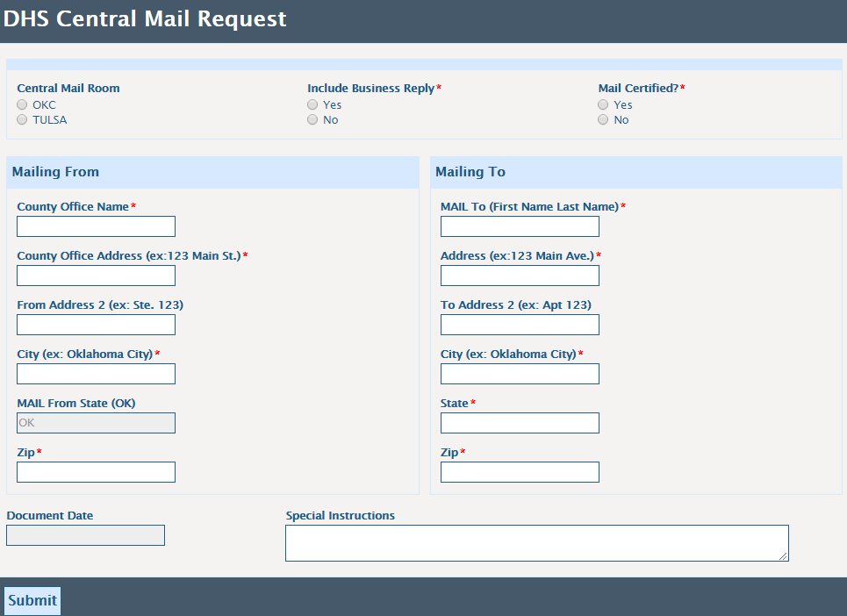Click the MAIL From State field
This screenshot has height=616, width=847.
pyautogui.click(x=97, y=423)
